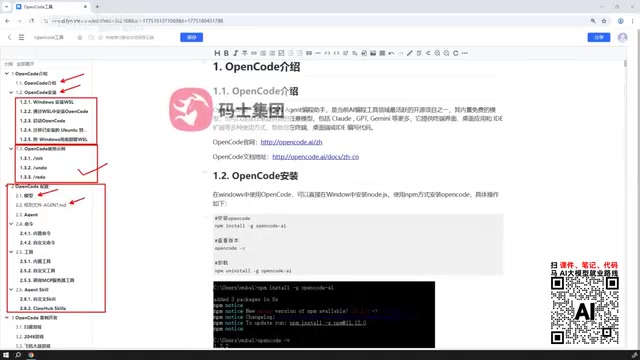Jump to '1.3.3. /redo' in outline
The width and height of the screenshot is (640, 360).
pos(33,177)
